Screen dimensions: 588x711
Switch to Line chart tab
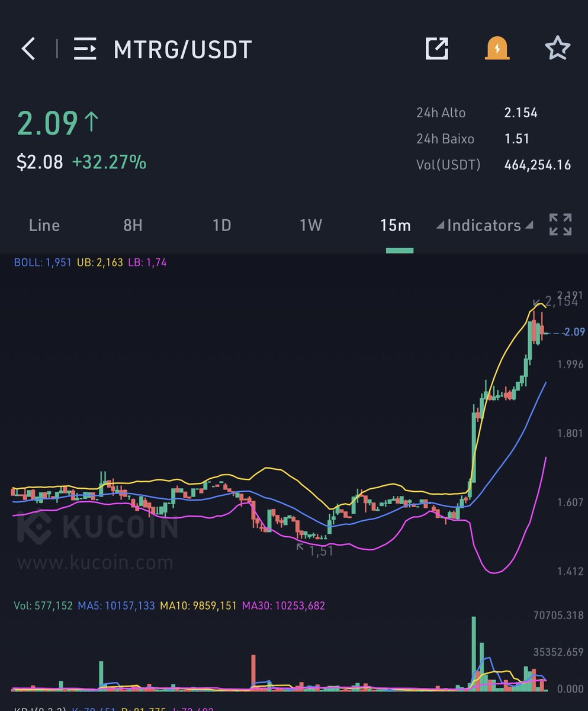tap(44, 225)
